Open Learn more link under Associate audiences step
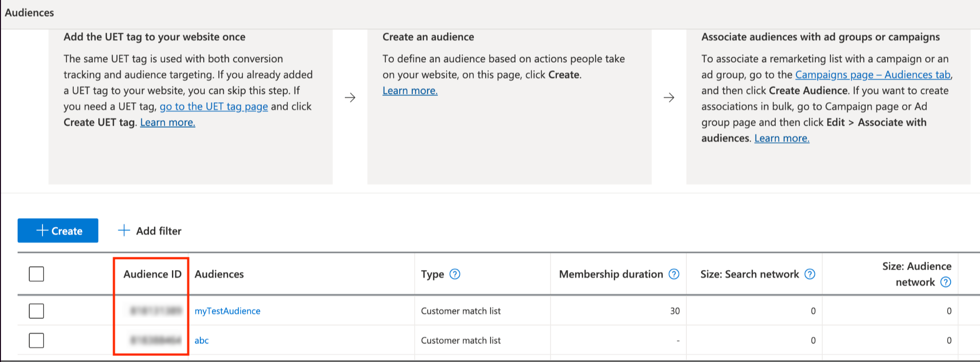This screenshot has height=362, width=980. pyautogui.click(x=782, y=138)
